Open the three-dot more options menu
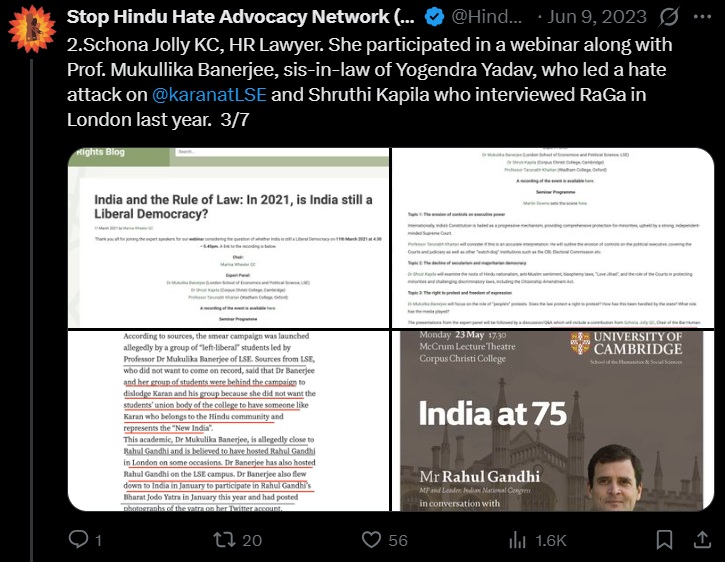The width and height of the screenshot is (725, 562). click(x=702, y=17)
